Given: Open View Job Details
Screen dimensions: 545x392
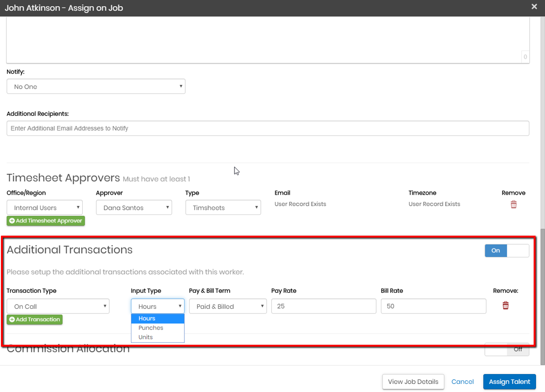Looking at the screenshot, I should (413, 382).
